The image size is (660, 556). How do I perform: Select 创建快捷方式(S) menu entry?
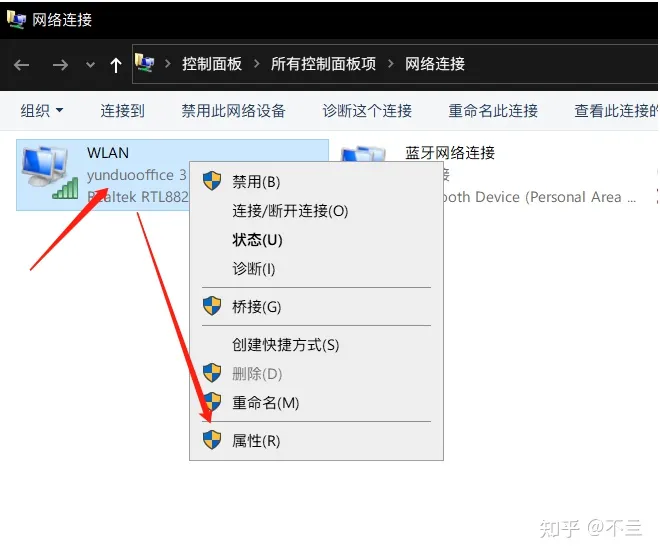(316, 345)
